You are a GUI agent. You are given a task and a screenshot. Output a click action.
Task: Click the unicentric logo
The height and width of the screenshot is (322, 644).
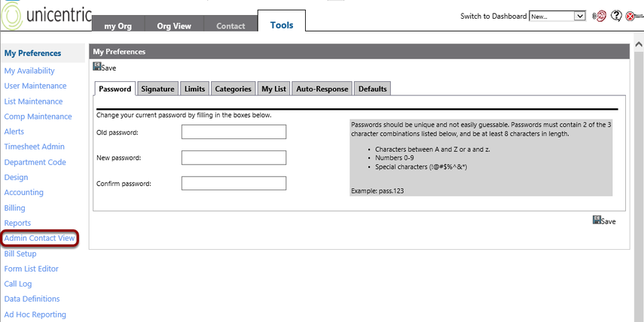45,16
